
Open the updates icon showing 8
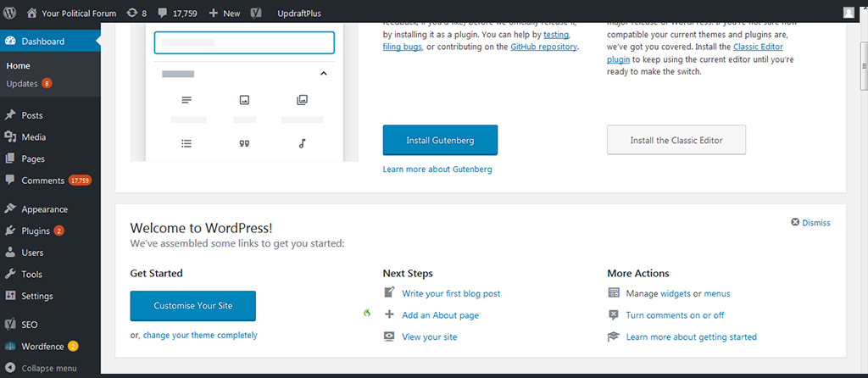tap(131, 13)
